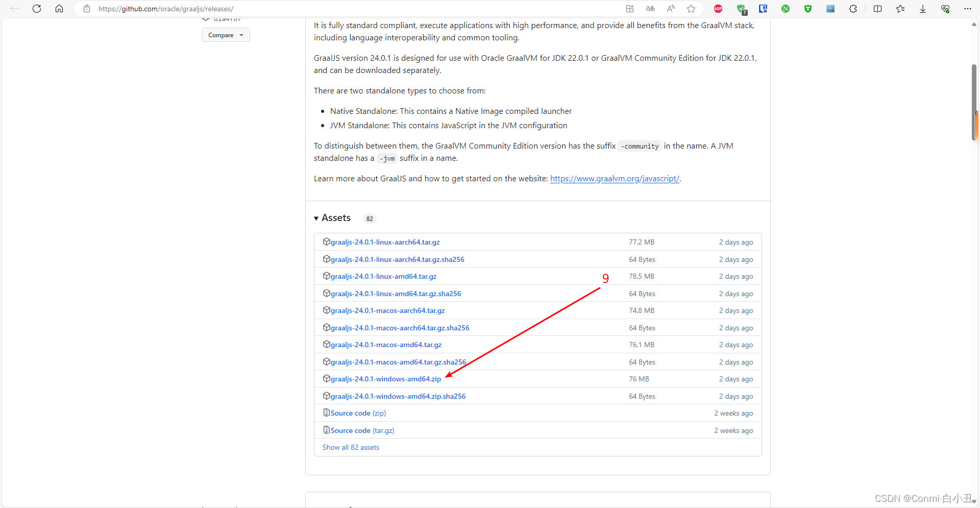Click the browser refresh icon
This screenshot has width=980, height=508.
(x=37, y=9)
